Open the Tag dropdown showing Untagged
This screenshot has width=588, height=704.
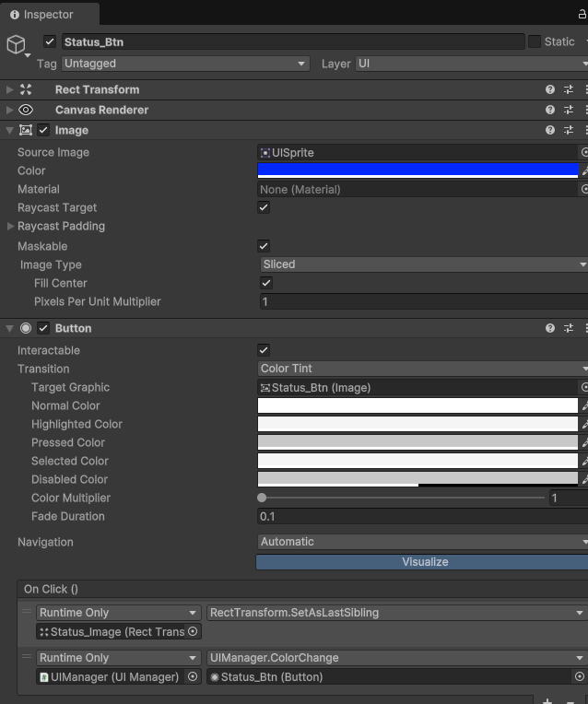(x=185, y=64)
